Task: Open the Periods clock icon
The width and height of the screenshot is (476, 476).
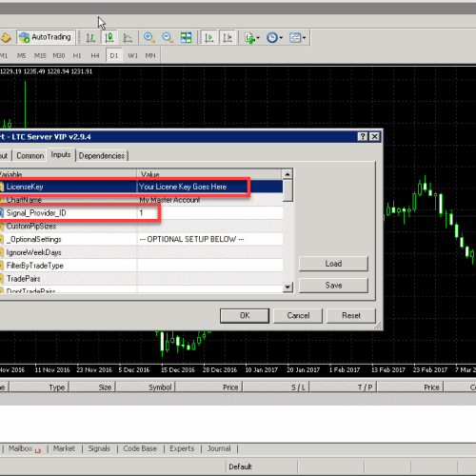Action: click(x=272, y=38)
